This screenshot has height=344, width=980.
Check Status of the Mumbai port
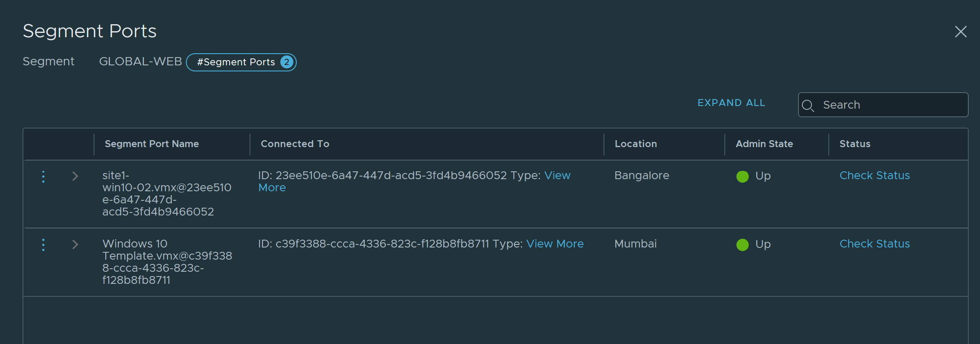click(x=874, y=244)
